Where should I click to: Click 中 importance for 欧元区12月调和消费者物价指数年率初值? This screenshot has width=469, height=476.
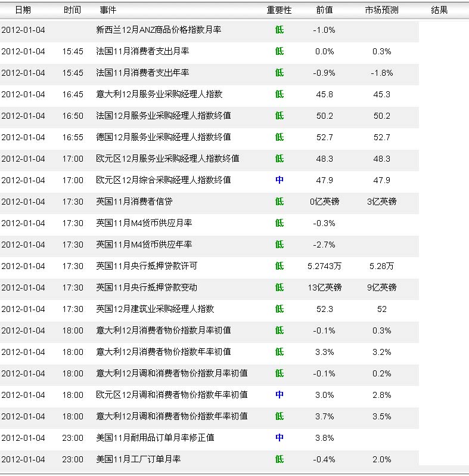[x=279, y=395]
